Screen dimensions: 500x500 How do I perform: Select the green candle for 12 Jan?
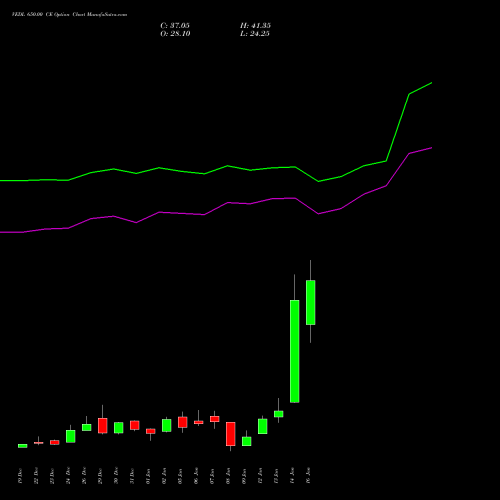pos(263,426)
